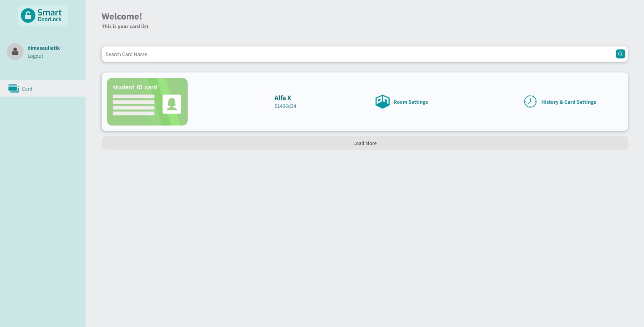
Task: Click the search magnifier button
Action: click(620, 54)
